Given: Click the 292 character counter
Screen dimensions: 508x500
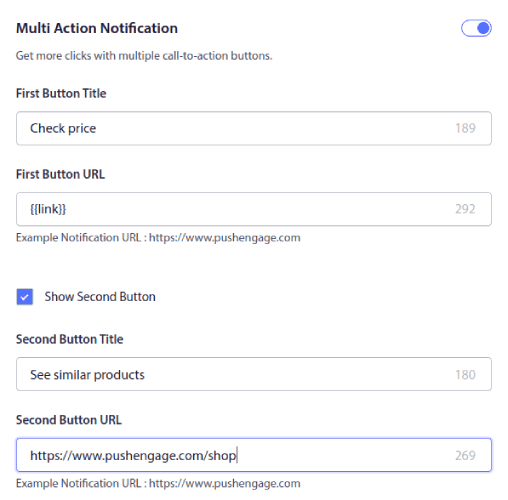Looking at the screenshot, I should (465, 209).
